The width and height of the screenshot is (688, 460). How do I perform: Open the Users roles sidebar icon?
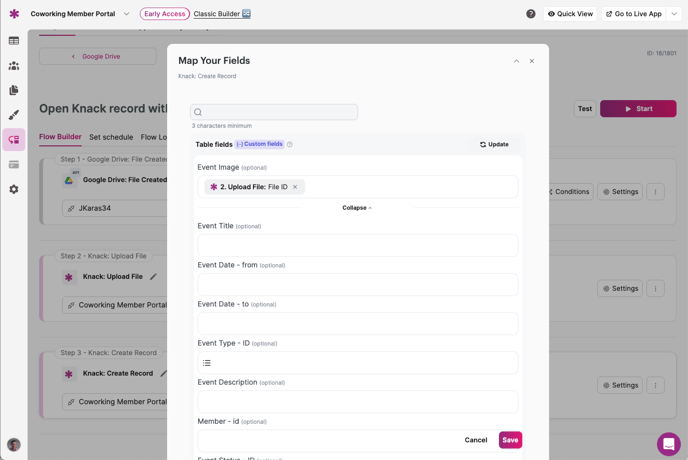14,66
